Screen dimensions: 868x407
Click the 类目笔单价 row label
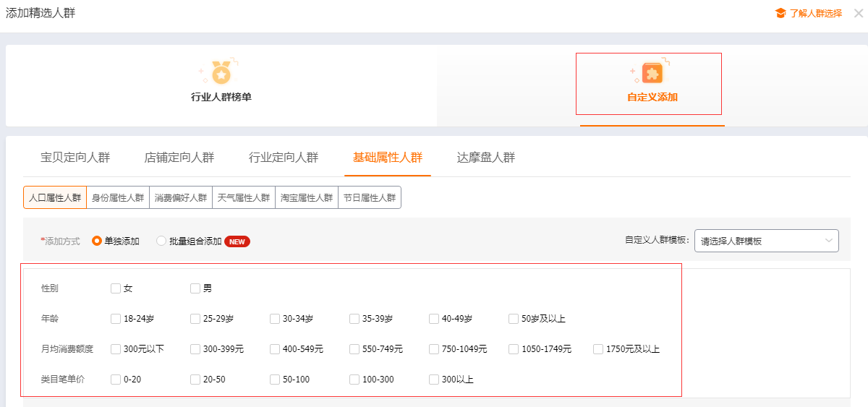[63, 380]
